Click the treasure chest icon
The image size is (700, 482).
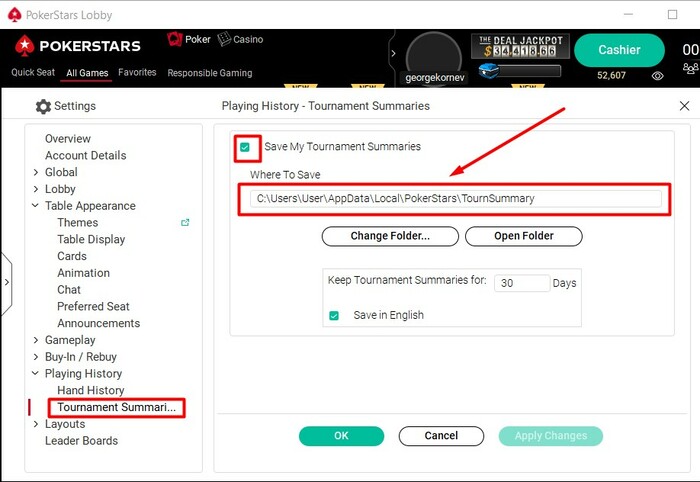pos(488,71)
